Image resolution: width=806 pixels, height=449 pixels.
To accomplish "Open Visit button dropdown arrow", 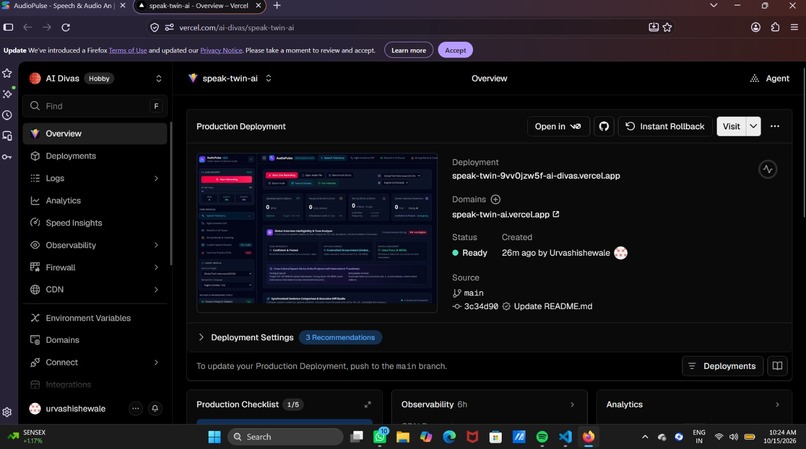I will 753,127.
